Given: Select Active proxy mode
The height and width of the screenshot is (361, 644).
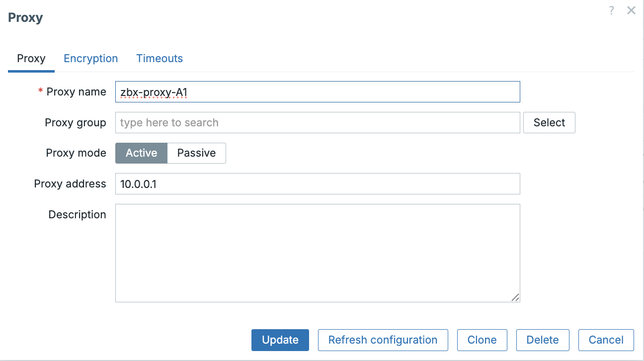Looking at the screenshot, I should click(141, 153).
